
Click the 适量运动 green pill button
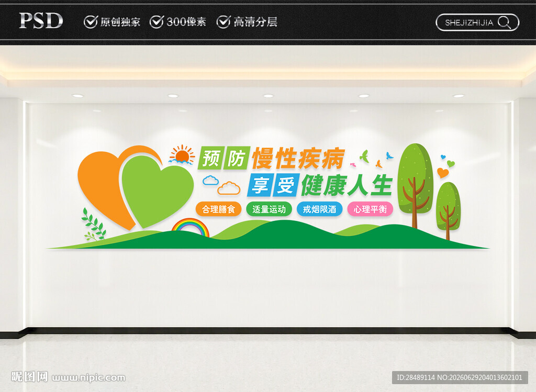[x=269, y=209]
